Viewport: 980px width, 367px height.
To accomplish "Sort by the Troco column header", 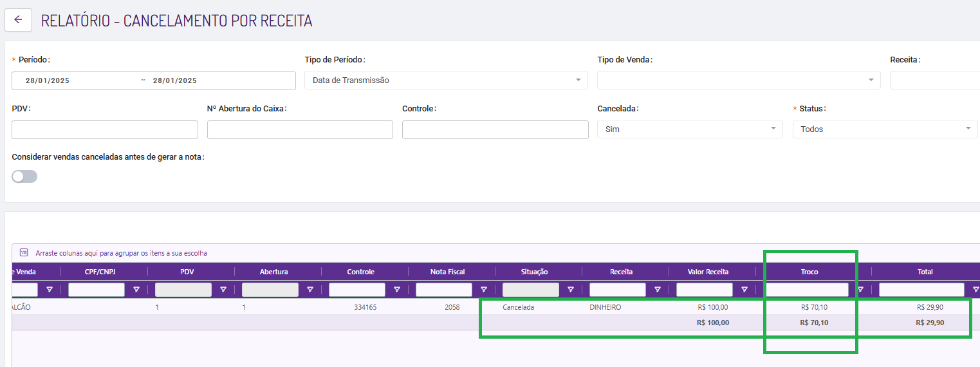I will [809, 272].
